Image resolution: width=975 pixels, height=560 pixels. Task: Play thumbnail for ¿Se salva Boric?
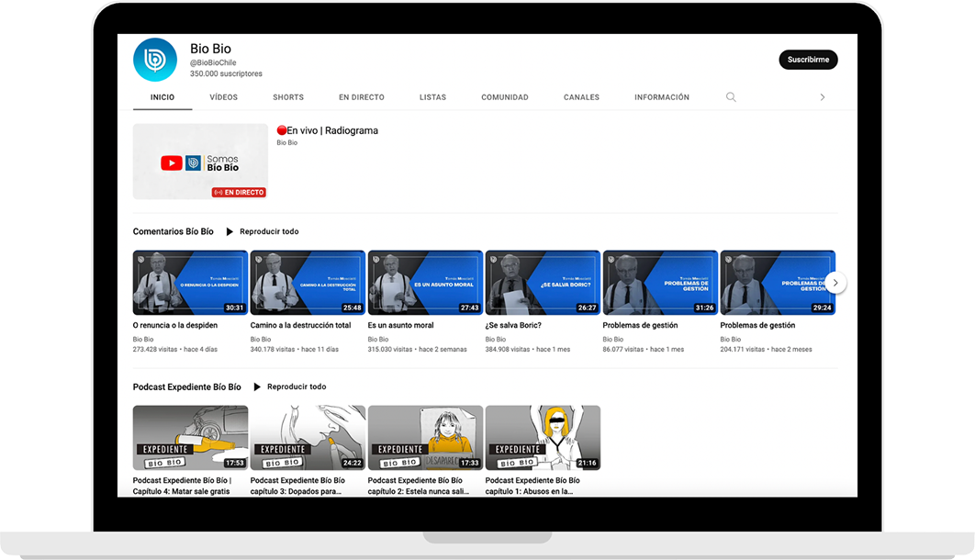[x=543, y=283]
